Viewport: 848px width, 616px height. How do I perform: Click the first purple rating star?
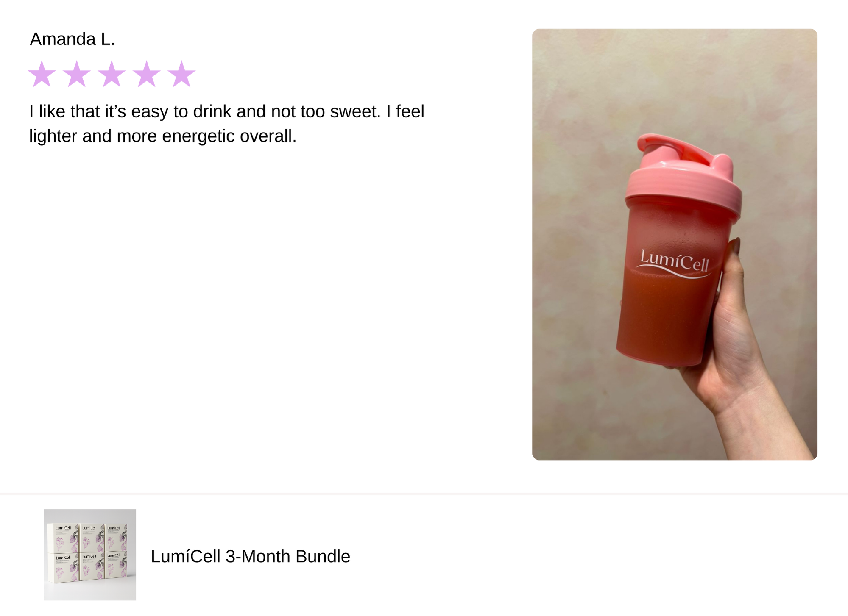42,74
